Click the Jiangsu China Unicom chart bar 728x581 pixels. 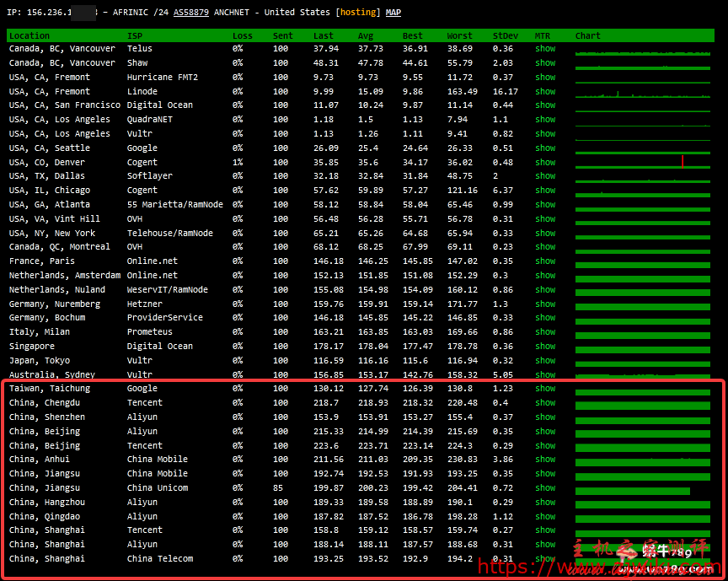click(x=633, y=490)
